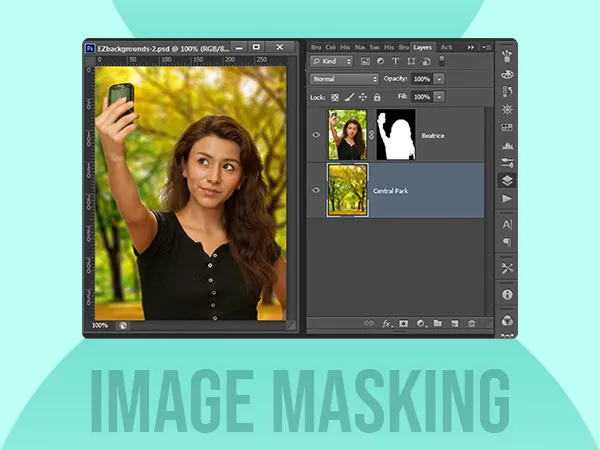This screenshot has width=600, height=450.
Task: Switch to the Swa panel tab
Action: point(375,47)
